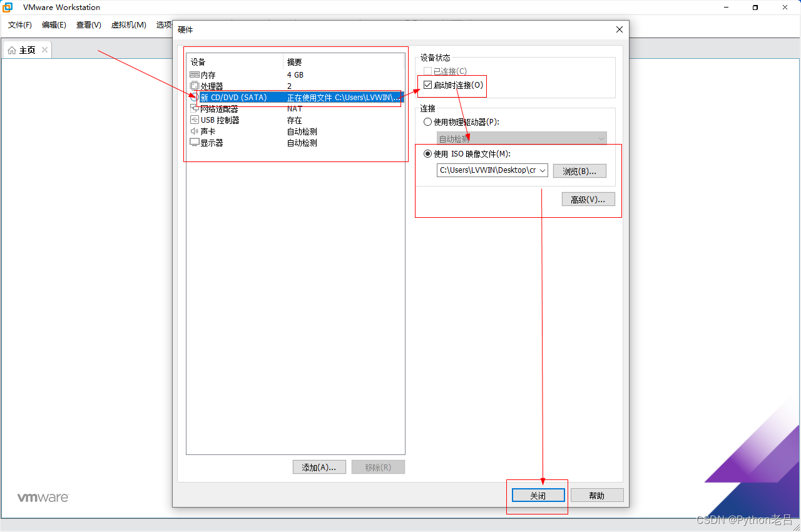Select the USB 控制器 device row
The image size is (801, 532).
point(295,120)
